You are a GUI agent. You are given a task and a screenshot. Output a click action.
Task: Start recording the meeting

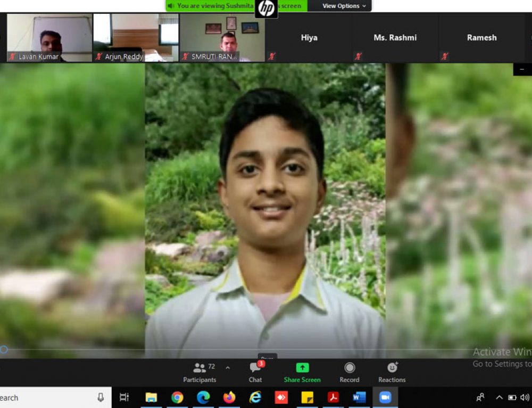click(350, 372)
